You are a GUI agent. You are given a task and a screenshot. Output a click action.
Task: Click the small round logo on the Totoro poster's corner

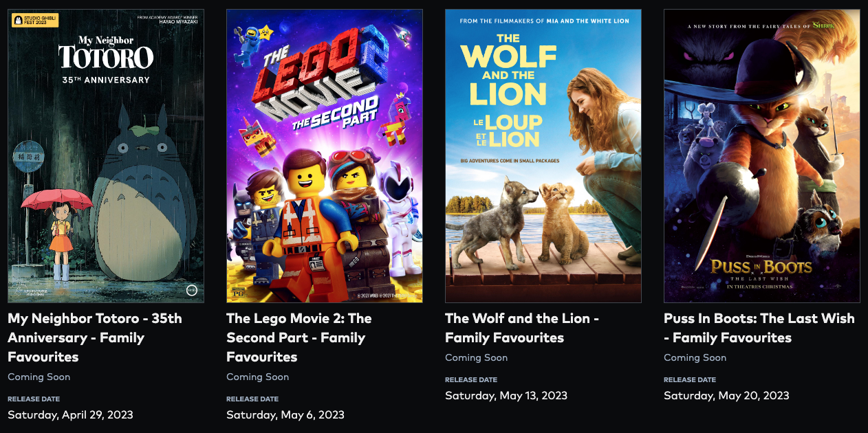(x=192, y=290)
